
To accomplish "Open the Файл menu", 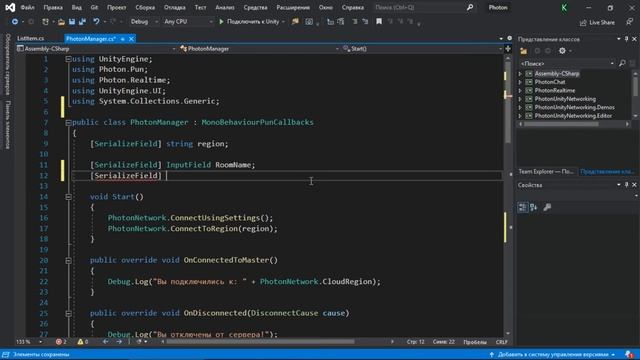I will click(27, 7).
